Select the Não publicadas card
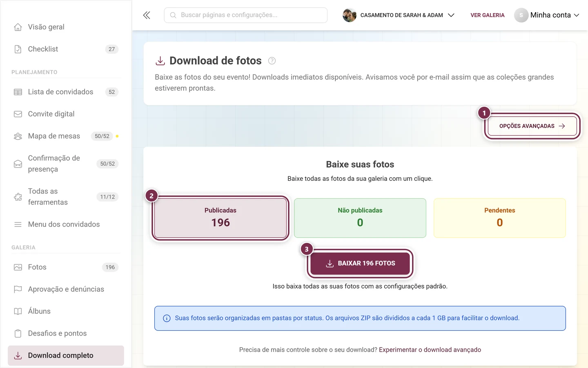588x368 pixels. 360,218
